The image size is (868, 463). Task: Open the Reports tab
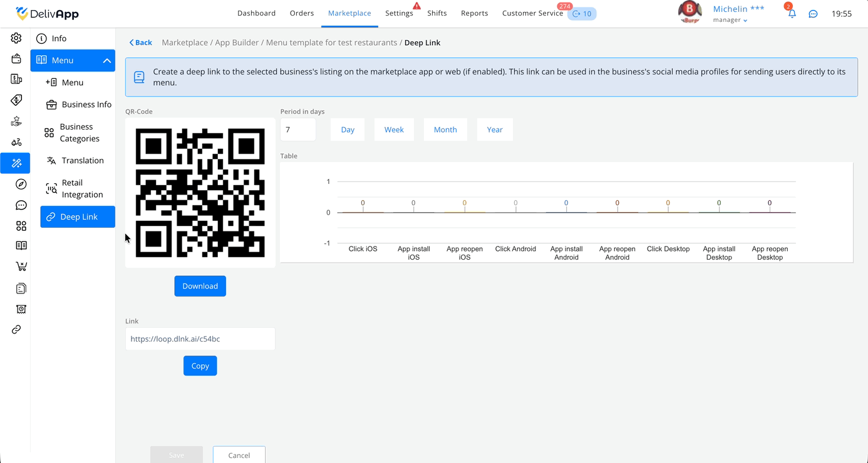474,13
